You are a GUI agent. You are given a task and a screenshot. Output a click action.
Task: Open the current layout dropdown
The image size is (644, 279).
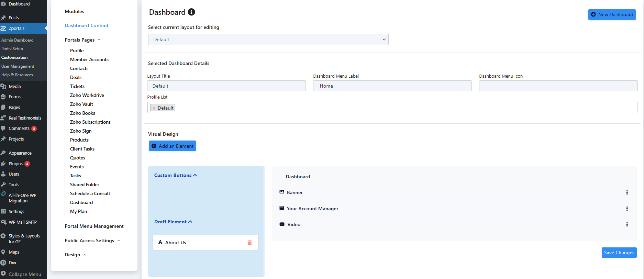point(268,40)
